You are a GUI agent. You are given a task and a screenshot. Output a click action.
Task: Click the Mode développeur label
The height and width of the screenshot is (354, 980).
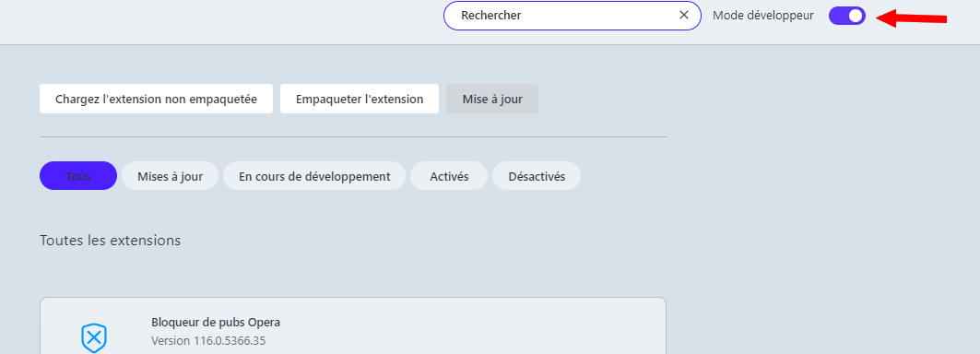click(x=763, y=16)
